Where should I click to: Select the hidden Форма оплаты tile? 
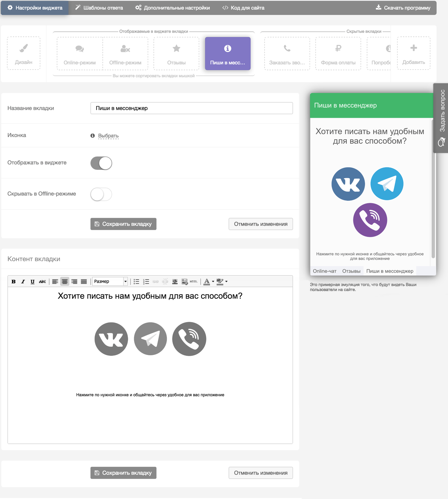(x=338, y=53)
